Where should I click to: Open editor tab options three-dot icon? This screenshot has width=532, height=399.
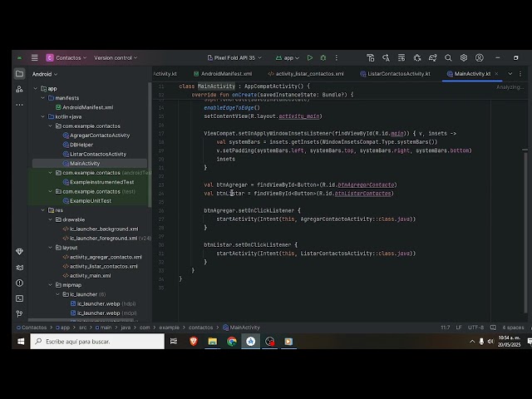[x=520, y=74]
